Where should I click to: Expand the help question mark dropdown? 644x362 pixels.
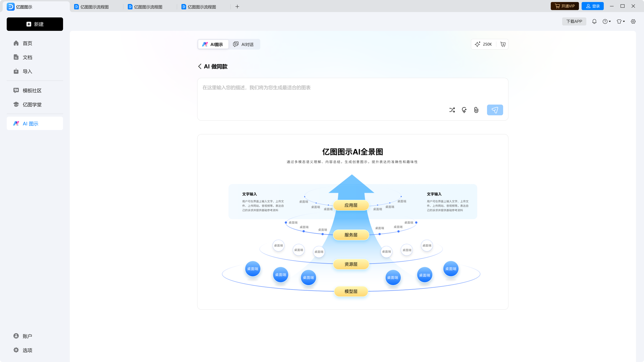(606, 21)
